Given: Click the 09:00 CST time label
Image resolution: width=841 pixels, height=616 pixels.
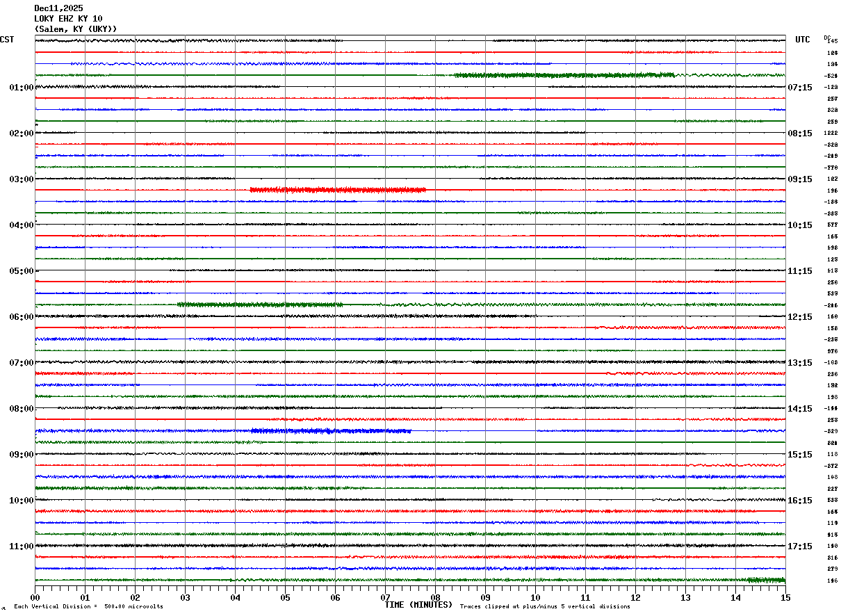Looking at the screenshot, I should click(22, 455).
